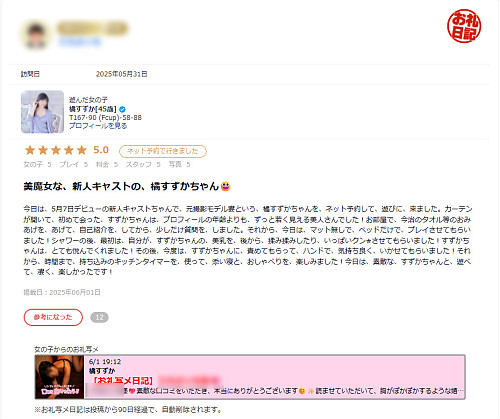Click the blue verified checkmark badge
The width and height of the screenshot is (500, 419).
coord(122,109)
